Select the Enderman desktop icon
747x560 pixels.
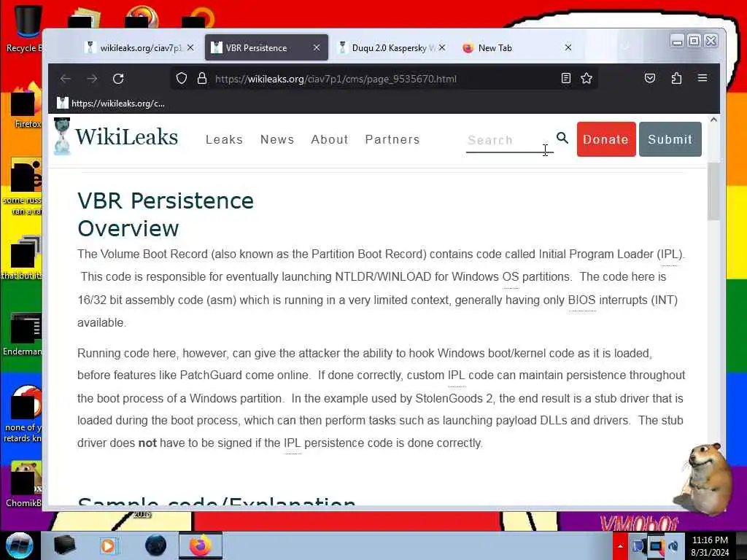(23, 334)
